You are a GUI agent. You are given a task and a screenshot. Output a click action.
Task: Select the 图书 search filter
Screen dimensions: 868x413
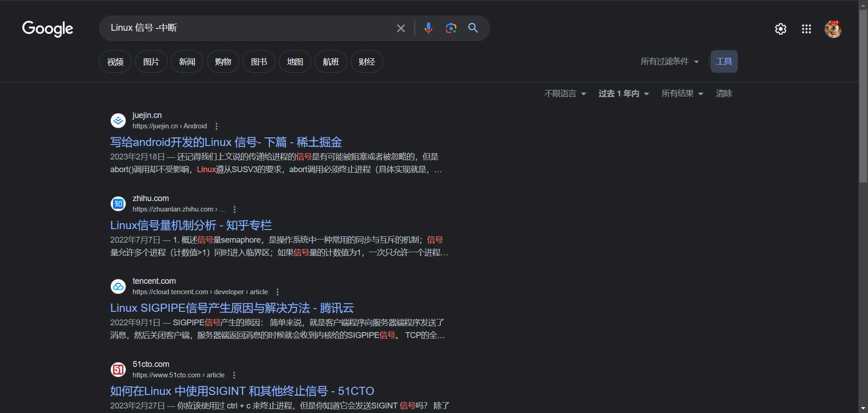pyautogui.click(x=259, y=61)
